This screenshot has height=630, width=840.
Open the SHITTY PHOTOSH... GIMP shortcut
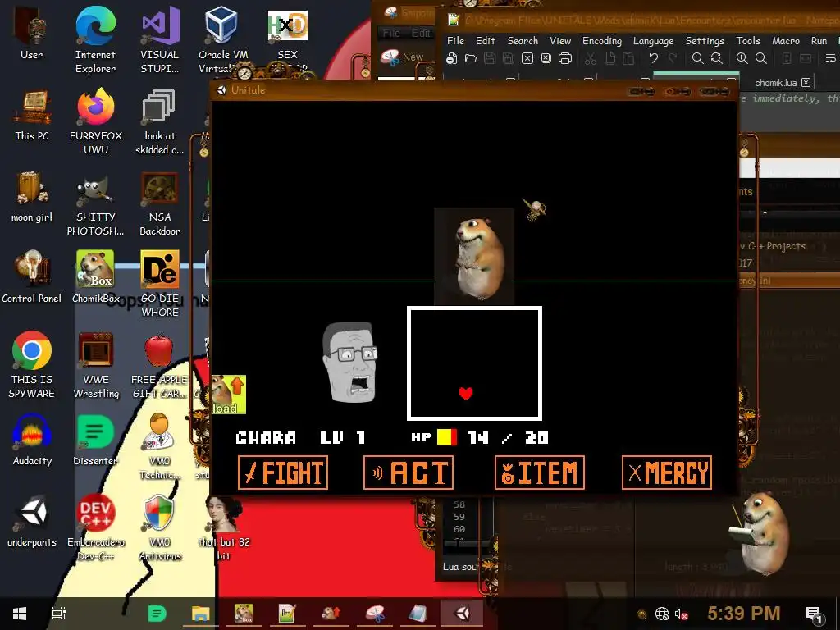click(95, 203)
